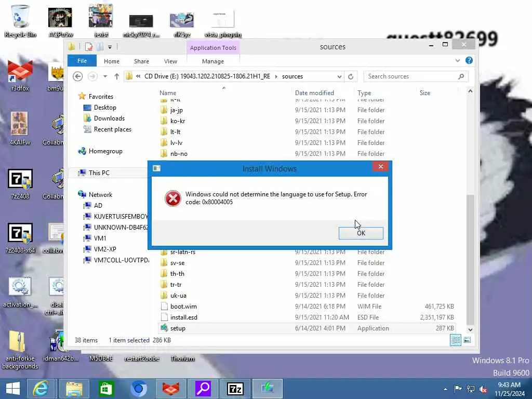
Task: Select the Application Tools contextual tab
Action: [x=213, y=48]
